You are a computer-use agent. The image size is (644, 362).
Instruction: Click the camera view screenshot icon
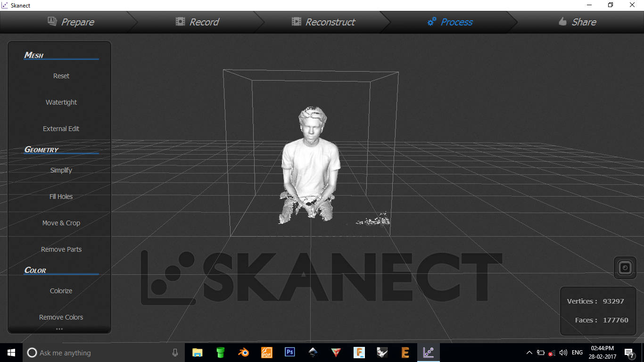coord(625,268)
